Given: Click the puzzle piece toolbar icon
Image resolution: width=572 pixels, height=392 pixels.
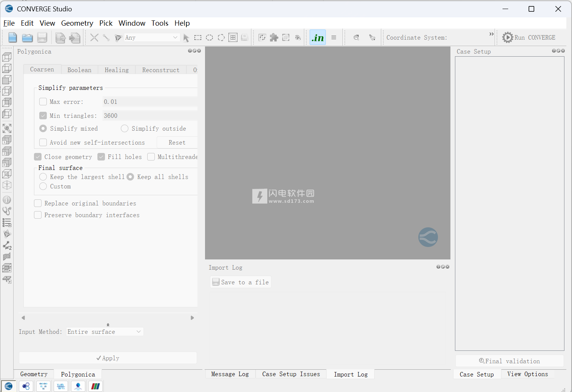Looking at the screenshot, I should (x=274, y=37).
